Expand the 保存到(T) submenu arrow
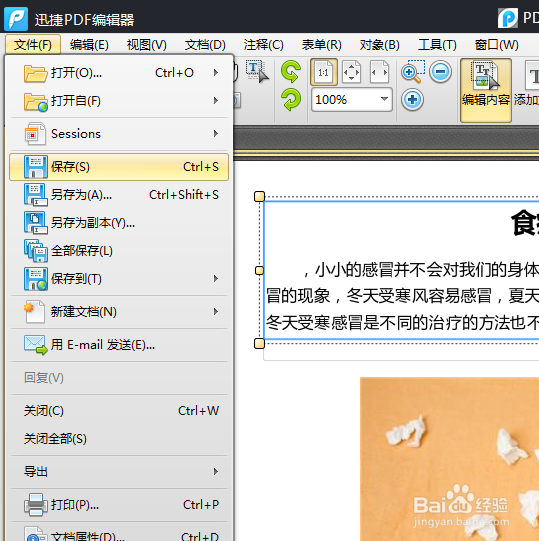 (x=216, y=278)
